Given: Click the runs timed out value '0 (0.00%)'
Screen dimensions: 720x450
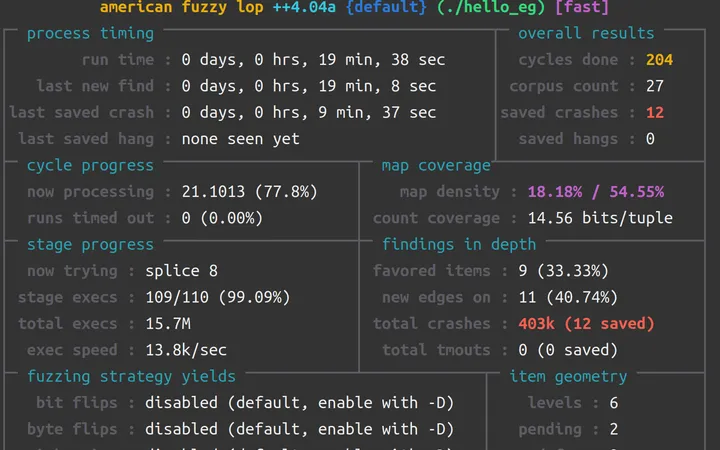Looking at the screenshot, I should pos(222,218).
